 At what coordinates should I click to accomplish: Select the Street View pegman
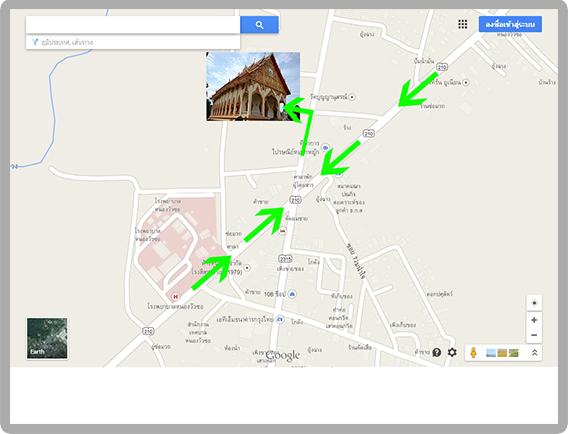click(473, 352)
